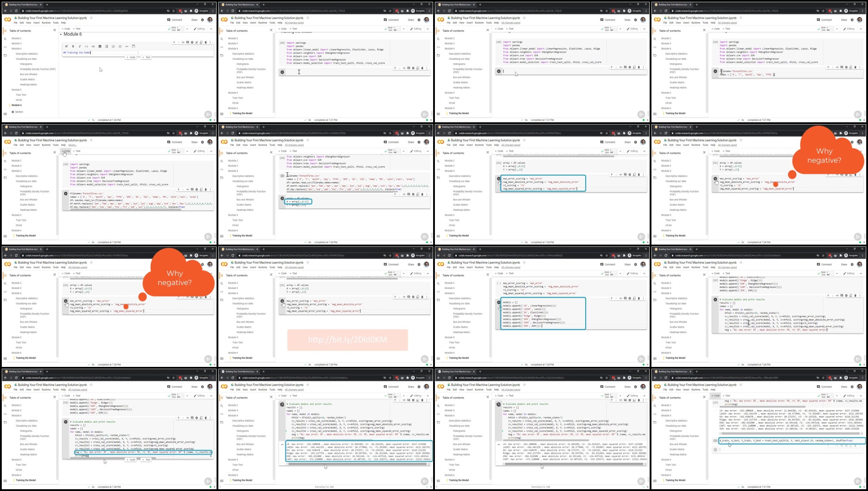
Task: Insert image via the markdown formatting toolbar
Action: (x=100, y=46)
